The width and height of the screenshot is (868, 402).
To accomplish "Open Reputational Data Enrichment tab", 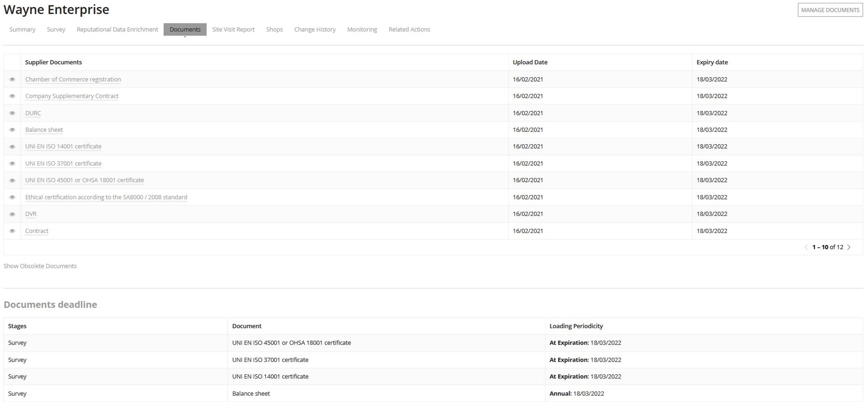I will click(117, 29).
